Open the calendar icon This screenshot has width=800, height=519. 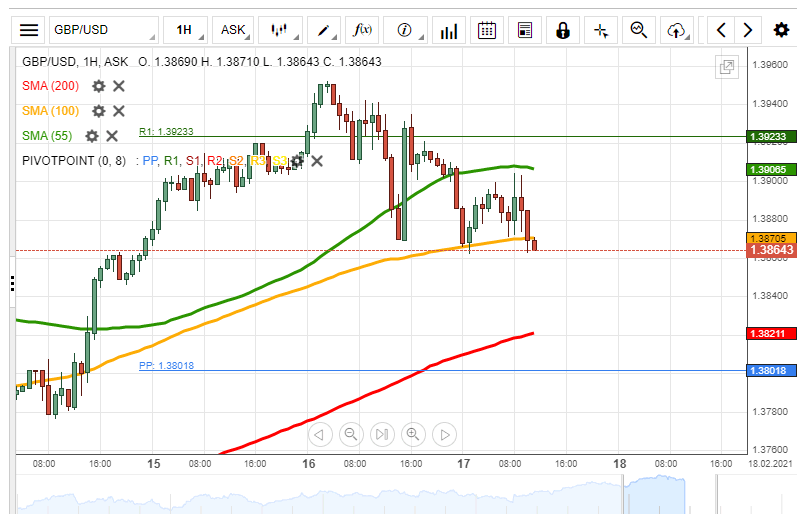(487, 30)
